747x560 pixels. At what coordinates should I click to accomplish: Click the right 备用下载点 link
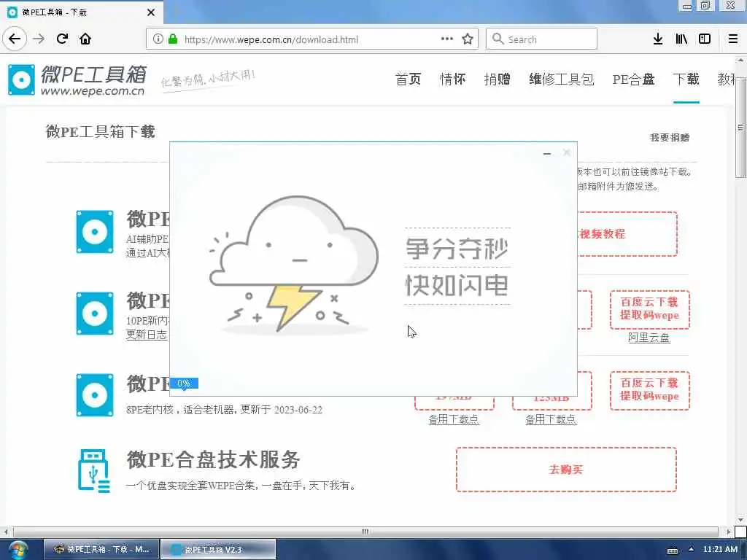click(x=551, y=419)
